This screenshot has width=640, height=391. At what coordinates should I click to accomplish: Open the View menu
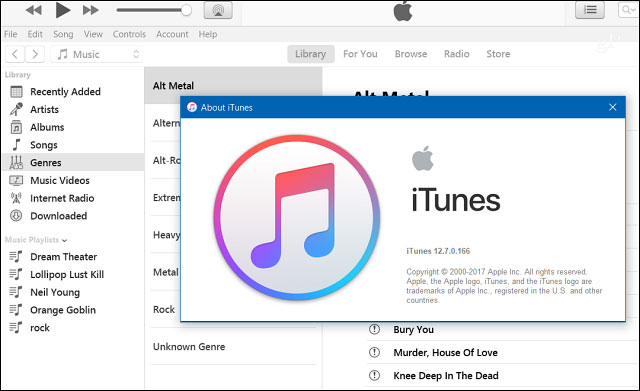93,34
